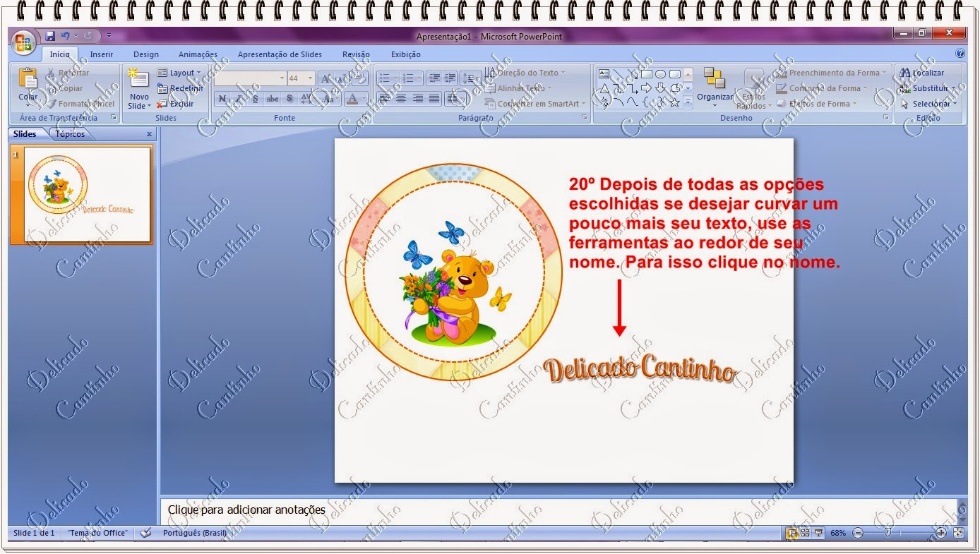This screenshot has width=980, height=554.
Task: Select the star shape in gallery
Action: pyautogui.click(x=674, y=102)
